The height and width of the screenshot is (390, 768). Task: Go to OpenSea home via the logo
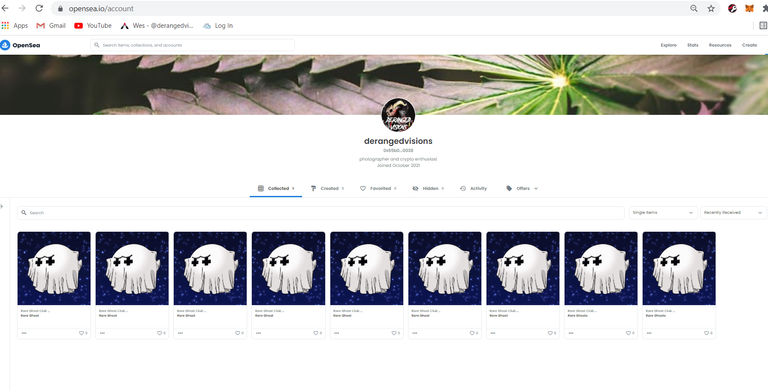[x=20, y=45]
